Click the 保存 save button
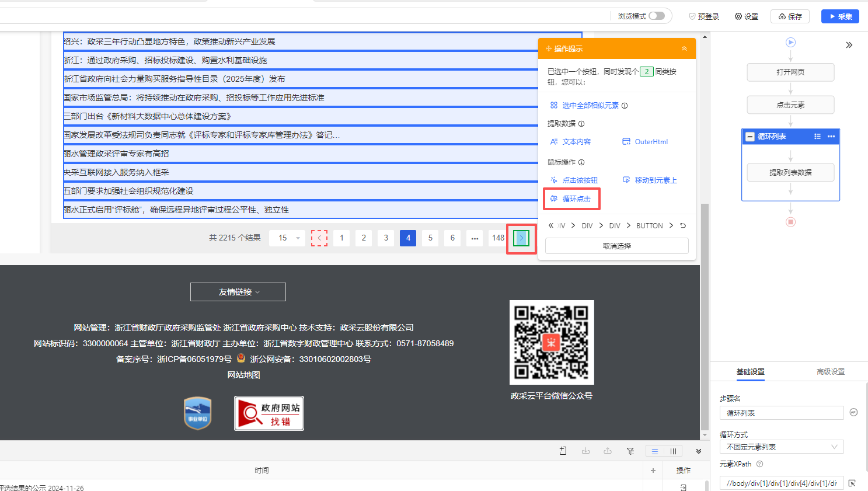The width and height of the screenshot is (868, 491). [790, 16]
